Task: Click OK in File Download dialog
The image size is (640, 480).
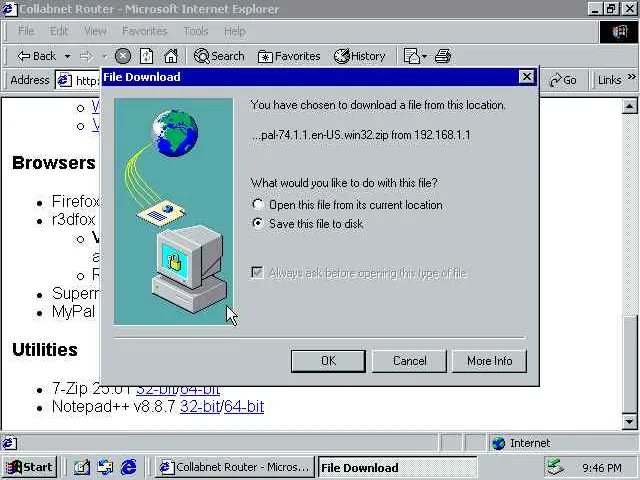Action: point(328,361)
